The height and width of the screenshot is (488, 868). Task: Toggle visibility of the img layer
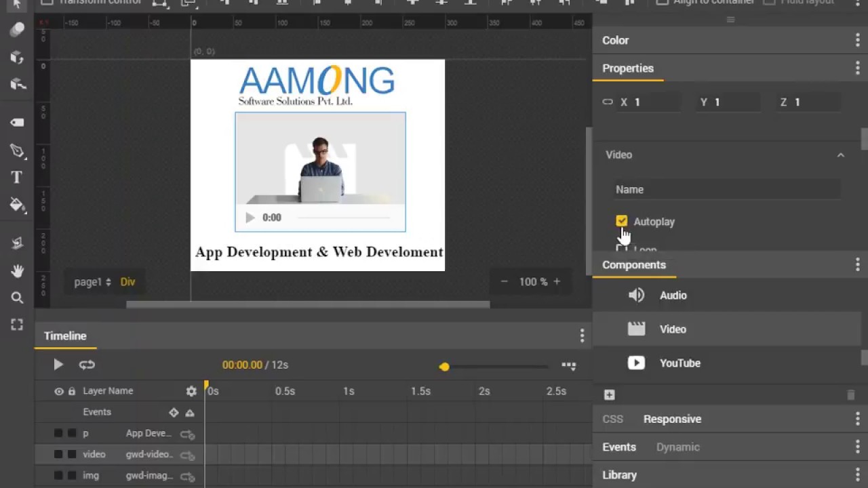(58, 475)
